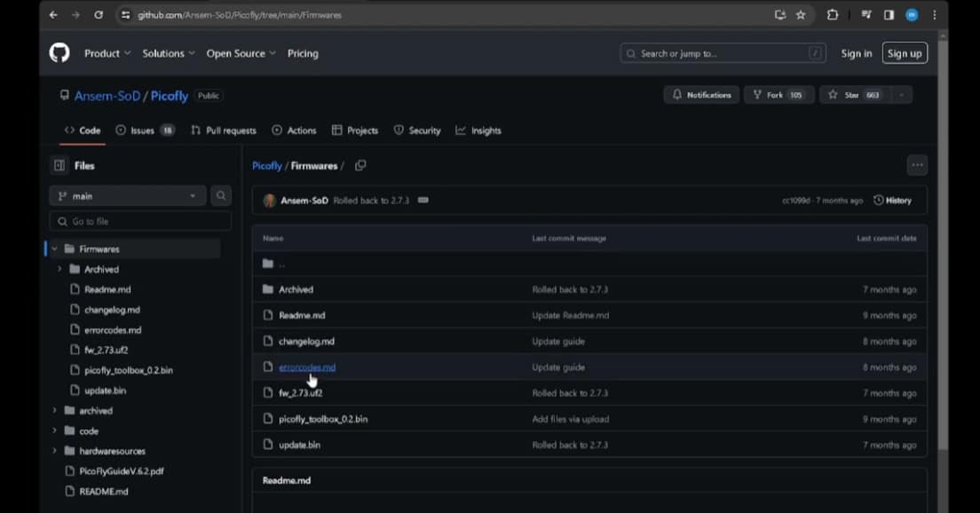Click the search or jump to field
The image size is (980, 513).
[x=723, y=54]
